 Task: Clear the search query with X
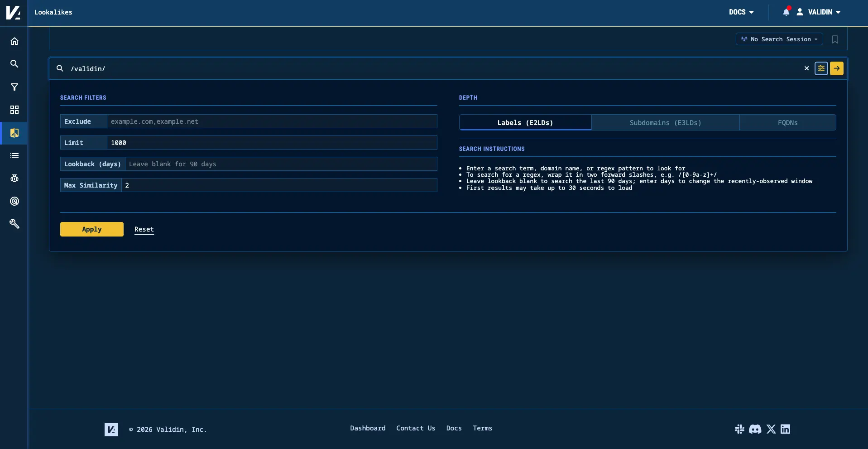806,68
